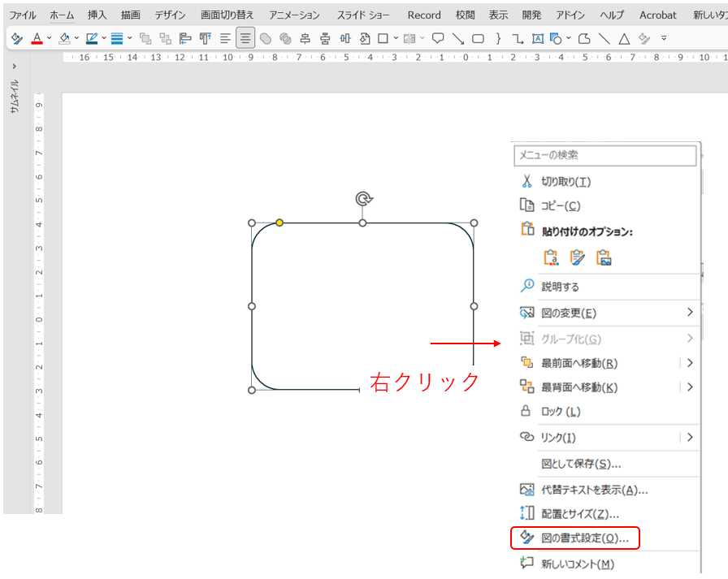
Task: Insert right brace shape
Action: tap(498, 38)
